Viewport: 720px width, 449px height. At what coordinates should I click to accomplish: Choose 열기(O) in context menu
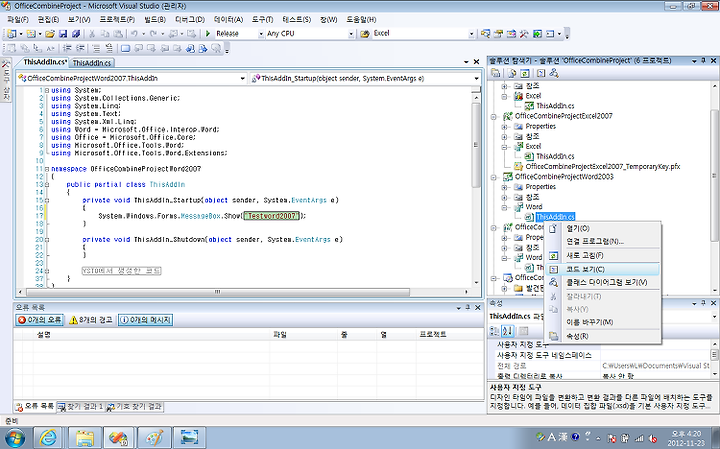point(602,229)
